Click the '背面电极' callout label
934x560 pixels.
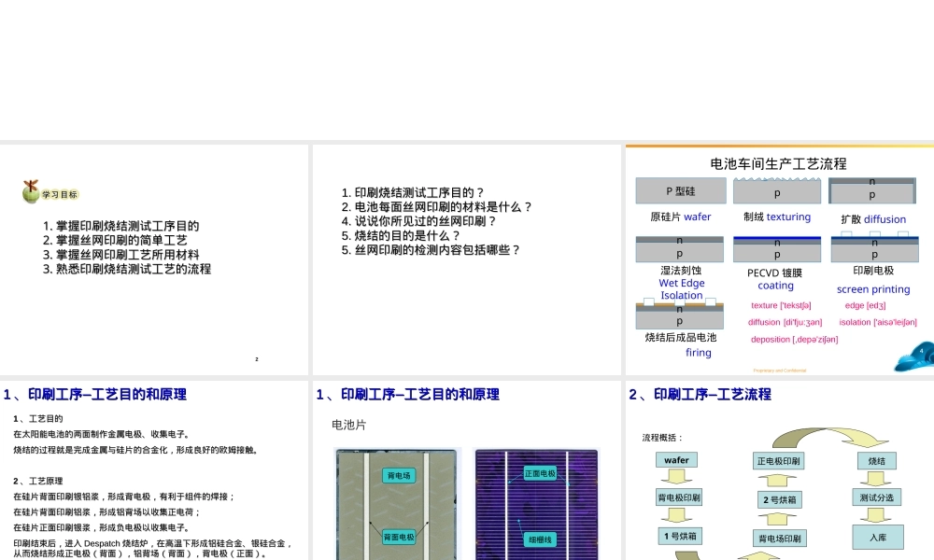(x=399, y=538)
